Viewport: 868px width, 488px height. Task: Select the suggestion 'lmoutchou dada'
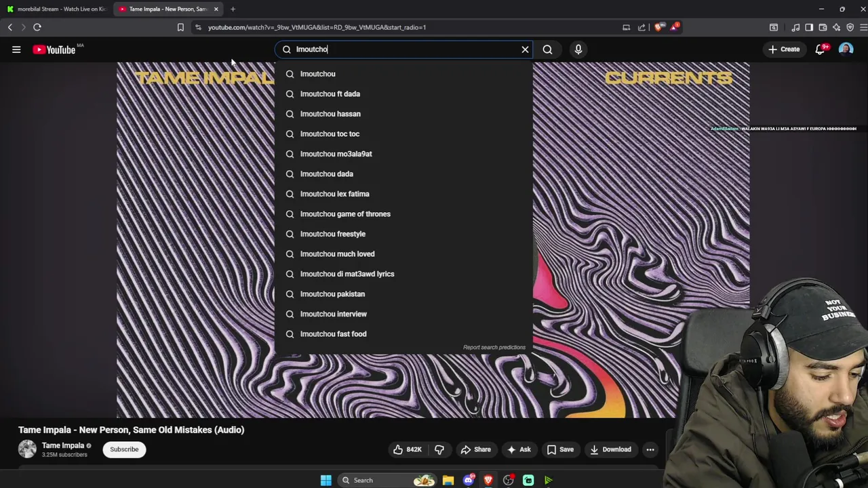click(403, 174)
